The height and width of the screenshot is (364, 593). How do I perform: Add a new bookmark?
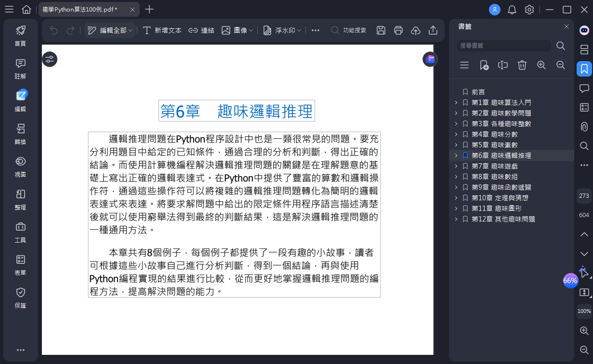pyautogui.click(x=484, y=65)
